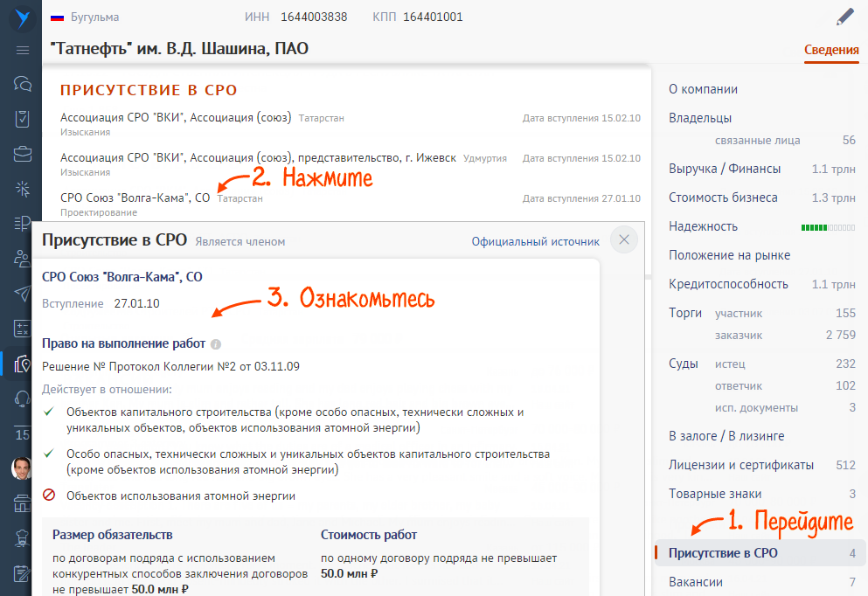This screenshot has width=868, height=596.
Task: Open the user avatar photo in sidebar
Action: click(x=22, y=468)
